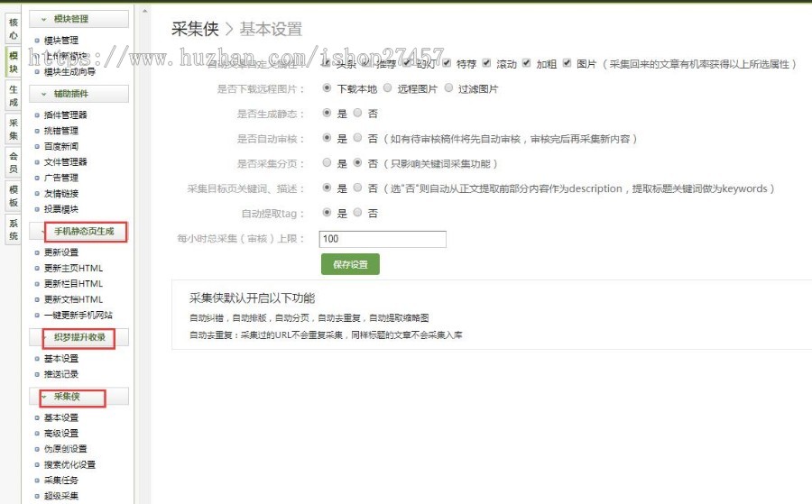
Task: Open 模块生成向导 in the sidebar
Action: click(x=69, y=71)
